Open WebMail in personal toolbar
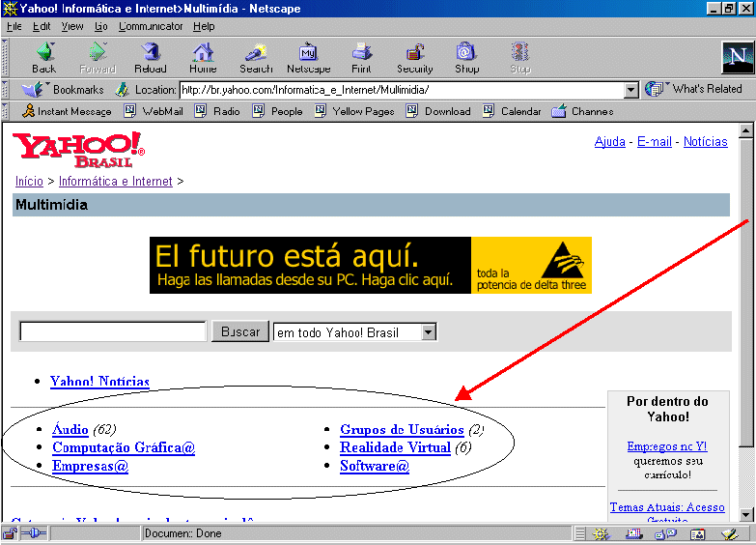The image size is (756, 545). (154, 111)
